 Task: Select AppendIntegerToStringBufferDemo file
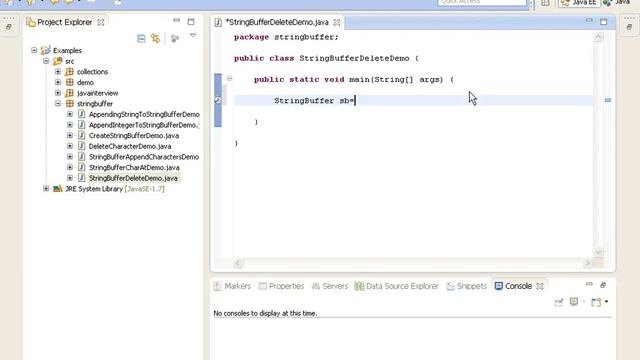144,125
